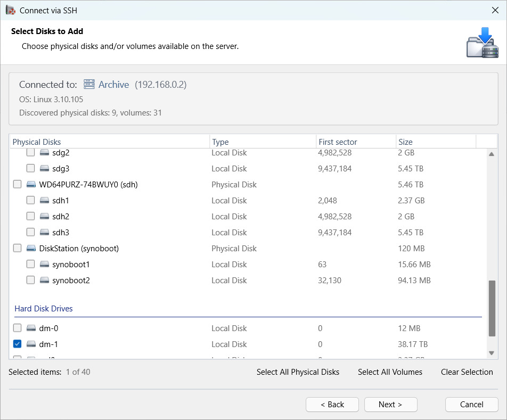Check the DiskStation (synoboot) checkbox
The width and height of the screenshot is (507, 420).
[x=17, y=249]
